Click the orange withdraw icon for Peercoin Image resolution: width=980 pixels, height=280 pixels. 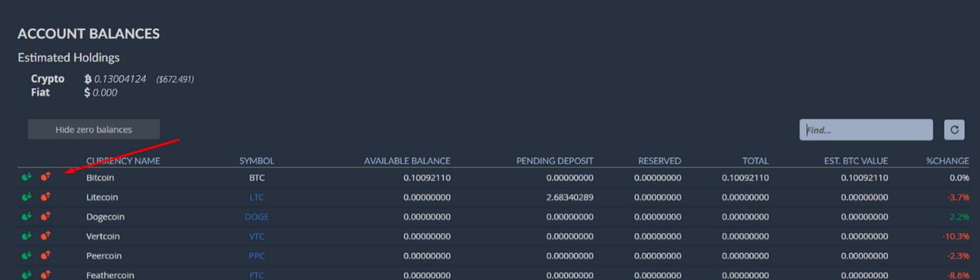tap(46, 255)
